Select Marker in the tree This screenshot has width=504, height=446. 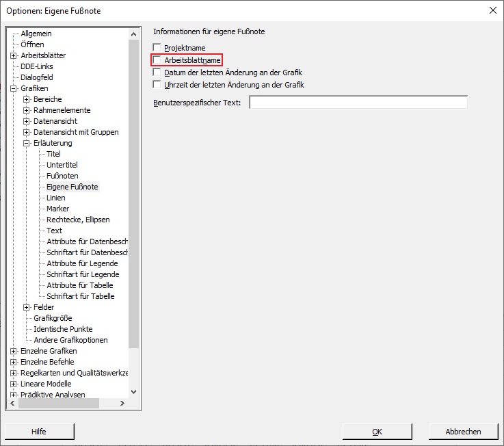point(58,209)
